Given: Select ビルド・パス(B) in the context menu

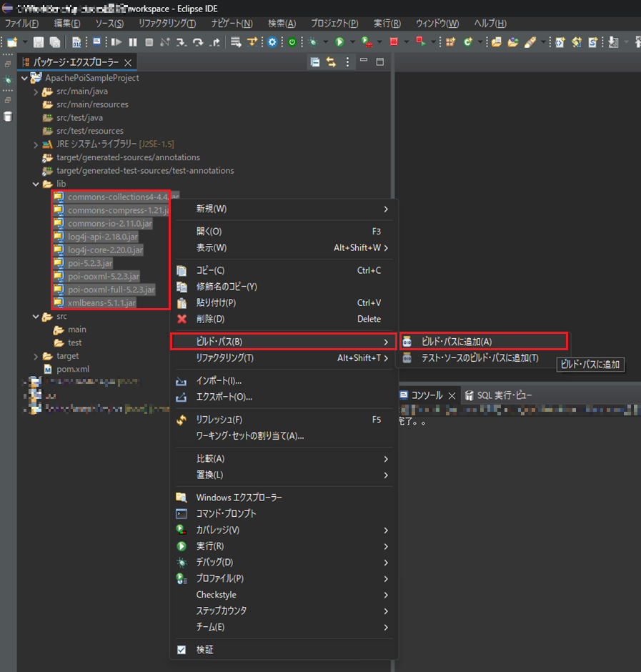Looking at the screenshot, I should point(283,342).
